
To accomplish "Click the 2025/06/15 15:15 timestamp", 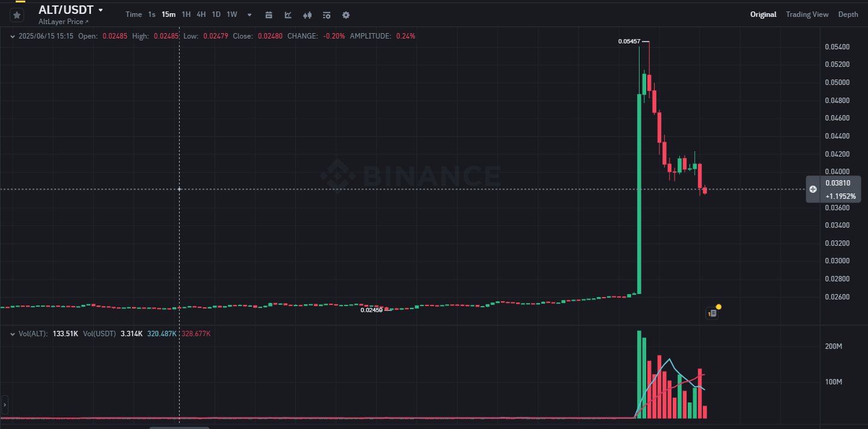I will (46, 36).
